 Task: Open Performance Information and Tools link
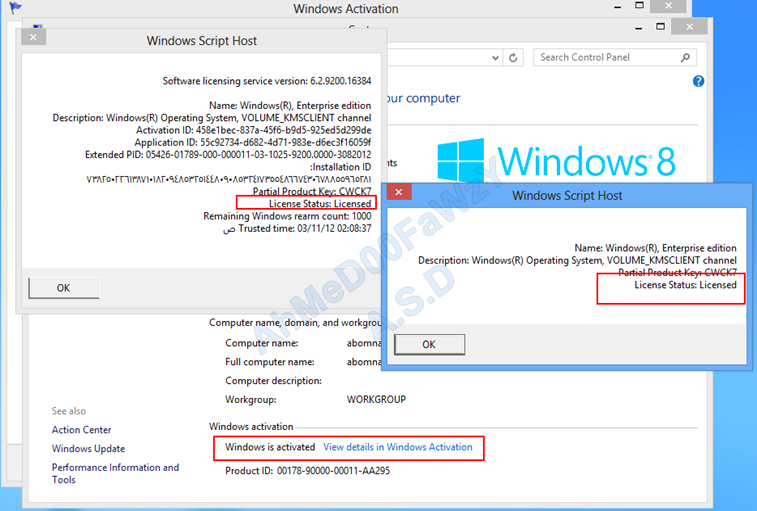click(x=115, y=473)
